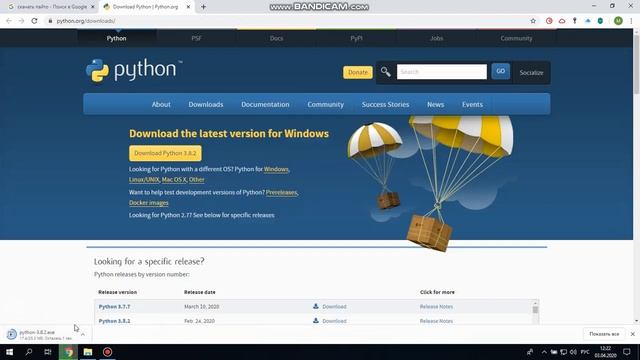This screenshot has height=360, width=640.
Task: Click the Other OS link
Action: click(196, 180)
